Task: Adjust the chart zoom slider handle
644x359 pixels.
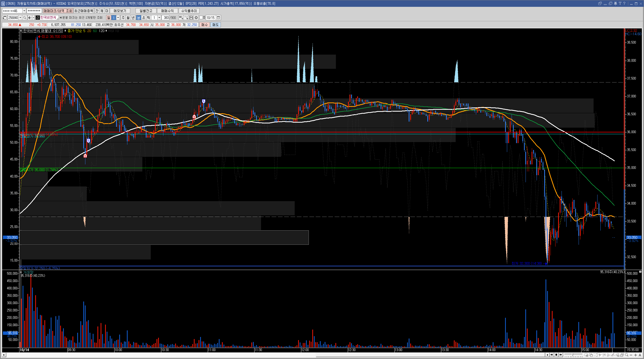Action: point(573,355)
